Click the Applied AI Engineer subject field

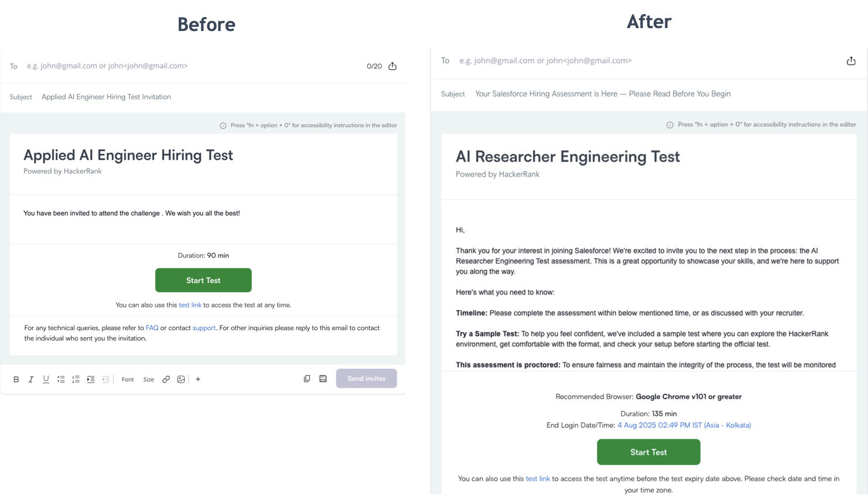point(106,97)
